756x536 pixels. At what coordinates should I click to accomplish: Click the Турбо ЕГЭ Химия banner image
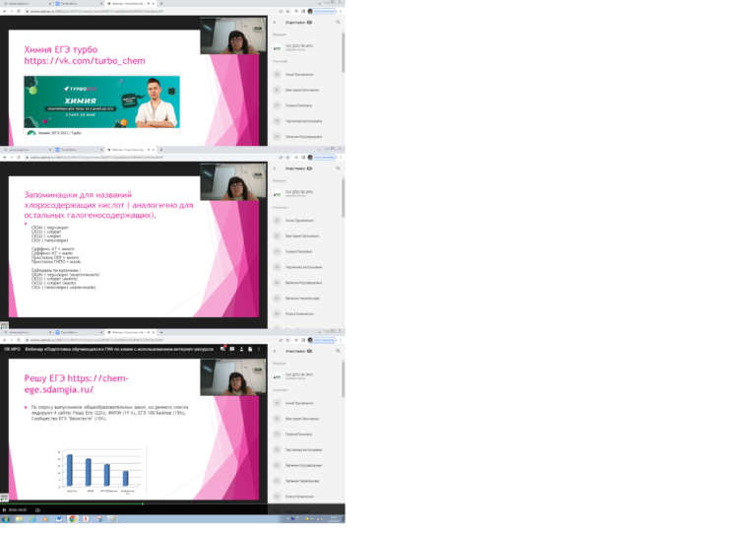coord(102,101)
